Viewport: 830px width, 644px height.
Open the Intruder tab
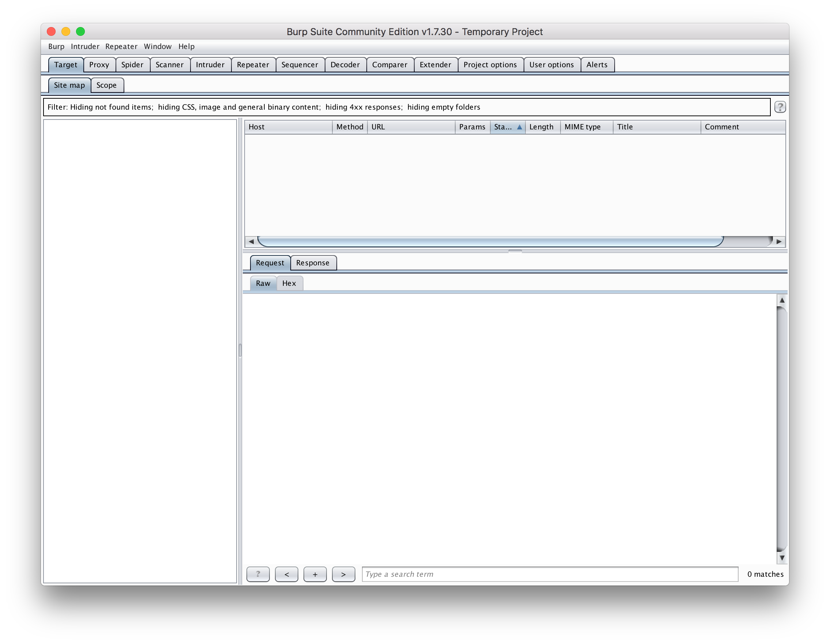pos(210,65)
